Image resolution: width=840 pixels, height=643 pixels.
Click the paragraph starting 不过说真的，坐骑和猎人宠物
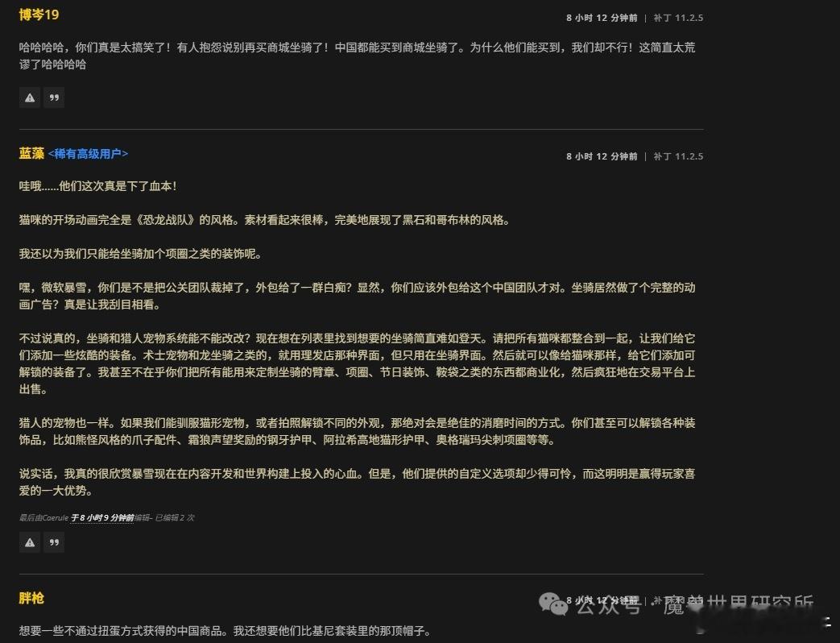(358, 364)
